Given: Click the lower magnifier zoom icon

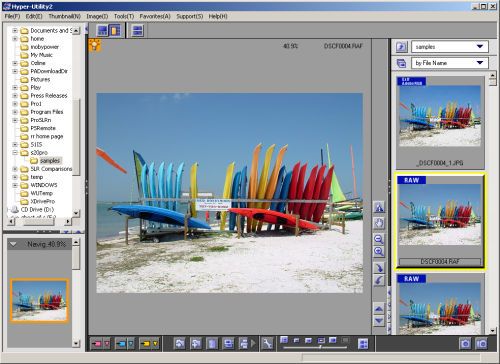Looking at the screenshot, I should click(379, 252).
